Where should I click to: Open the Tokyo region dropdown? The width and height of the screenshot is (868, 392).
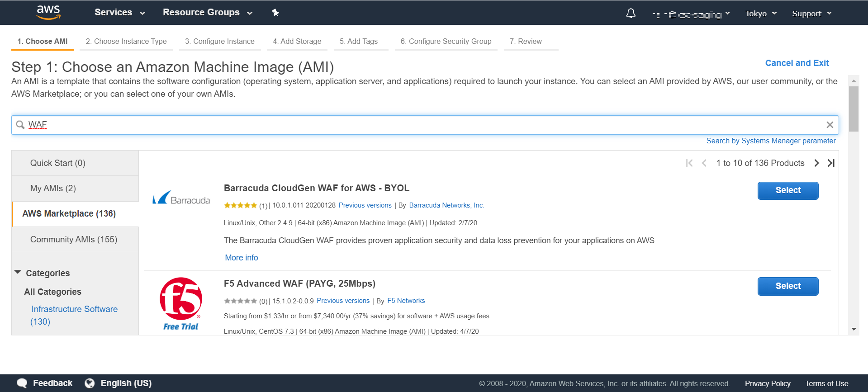click(x=761, y=14)
